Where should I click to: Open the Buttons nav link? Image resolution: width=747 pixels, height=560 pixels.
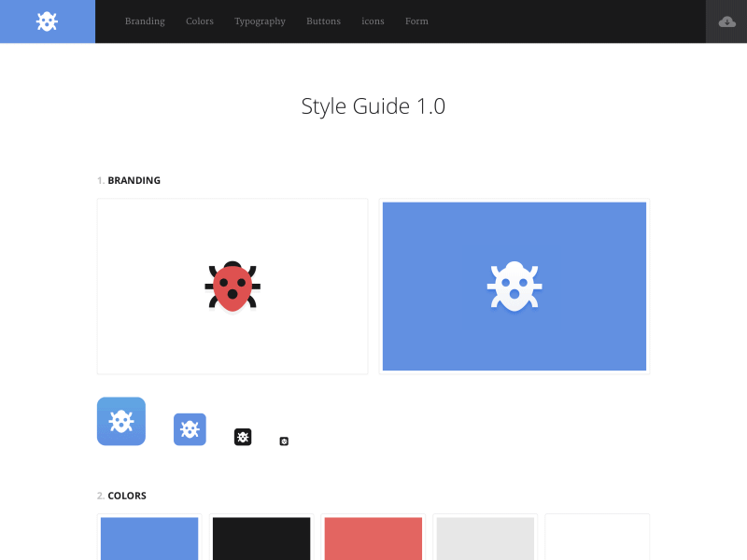(x=323, y=21)
